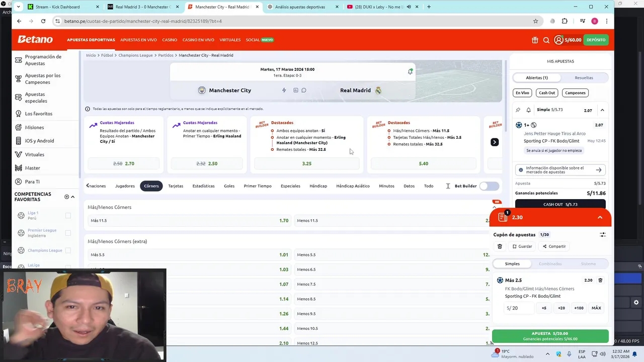Collapse the Simple S/5.73 bet details

[x=602, y=110]
